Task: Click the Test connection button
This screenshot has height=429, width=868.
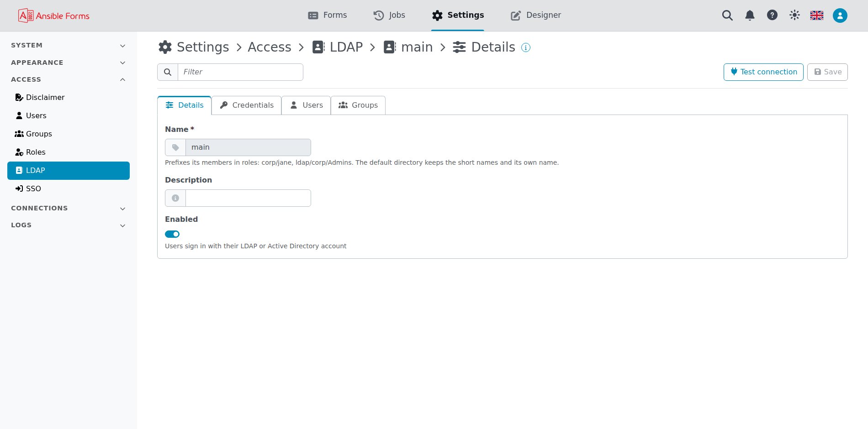Action: point(763,72)
